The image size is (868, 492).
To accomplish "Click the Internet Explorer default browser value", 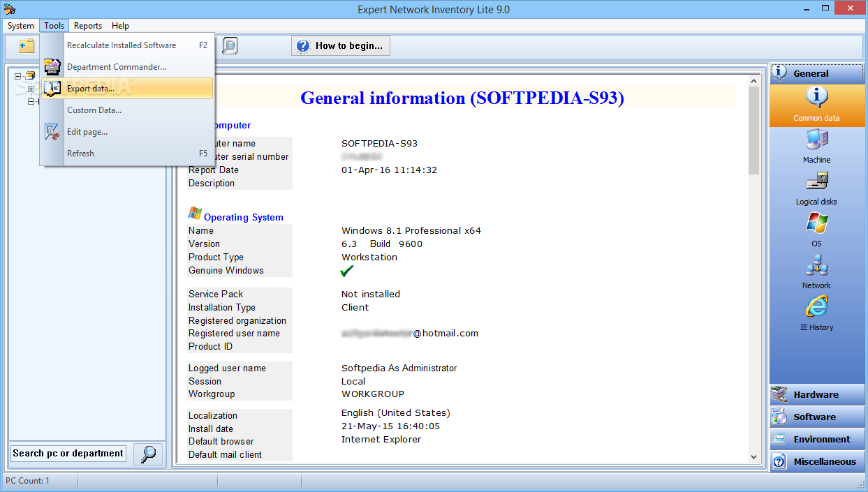I will coord(381,440).
